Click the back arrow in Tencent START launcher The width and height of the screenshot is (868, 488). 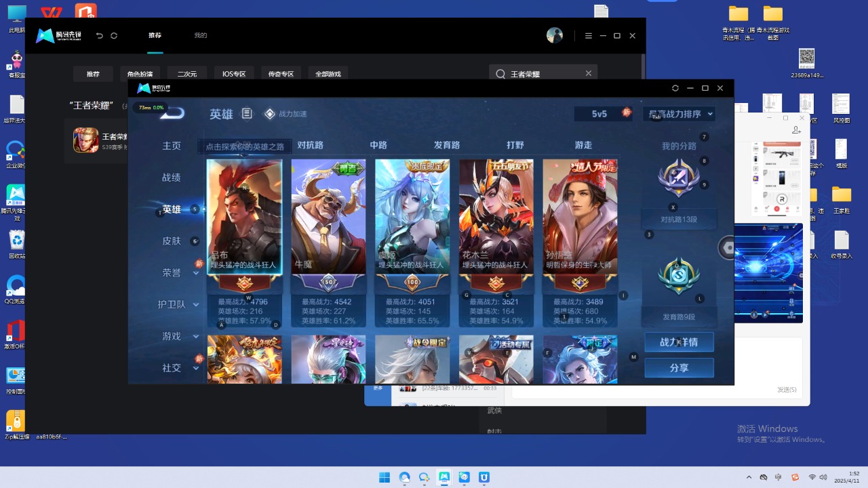tap(100, 36)
